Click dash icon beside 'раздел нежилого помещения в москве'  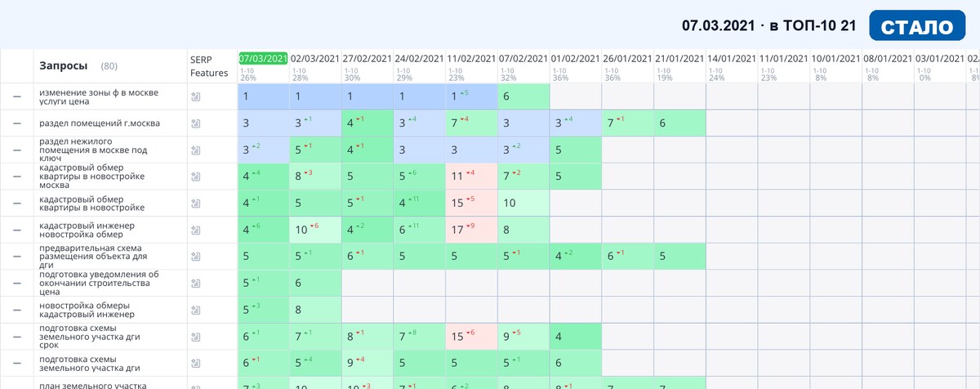16,150
